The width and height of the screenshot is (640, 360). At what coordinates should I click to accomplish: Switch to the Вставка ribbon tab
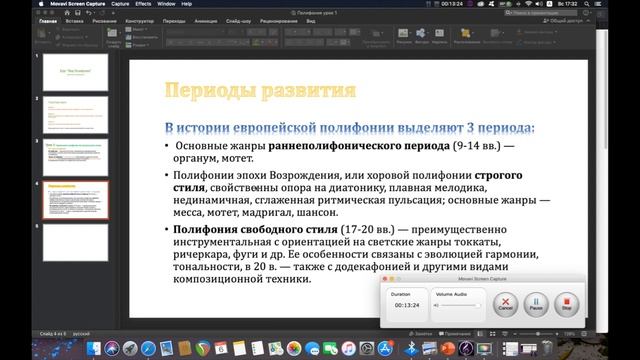pos(74,21)
